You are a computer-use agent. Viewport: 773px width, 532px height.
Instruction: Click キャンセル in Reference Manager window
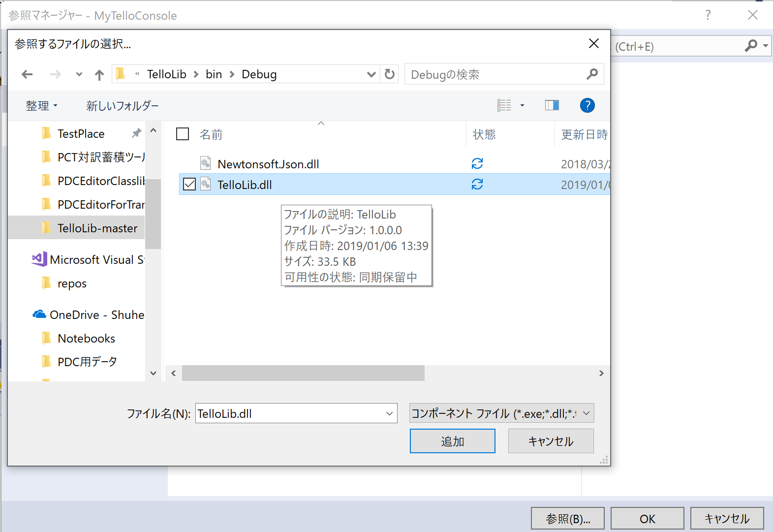727,519
